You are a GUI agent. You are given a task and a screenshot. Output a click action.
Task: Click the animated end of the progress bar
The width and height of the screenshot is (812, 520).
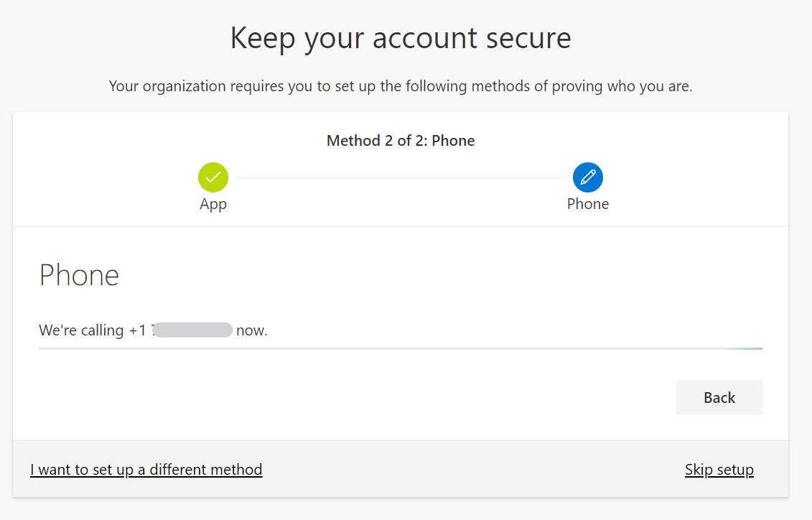747,348
